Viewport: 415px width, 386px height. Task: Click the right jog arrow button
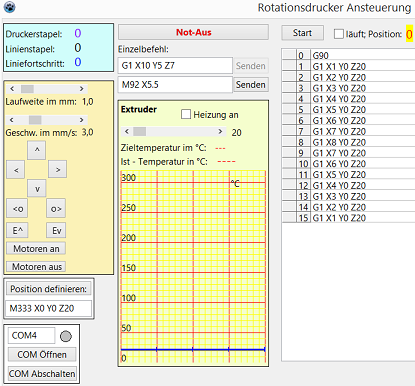pos(58,170)
